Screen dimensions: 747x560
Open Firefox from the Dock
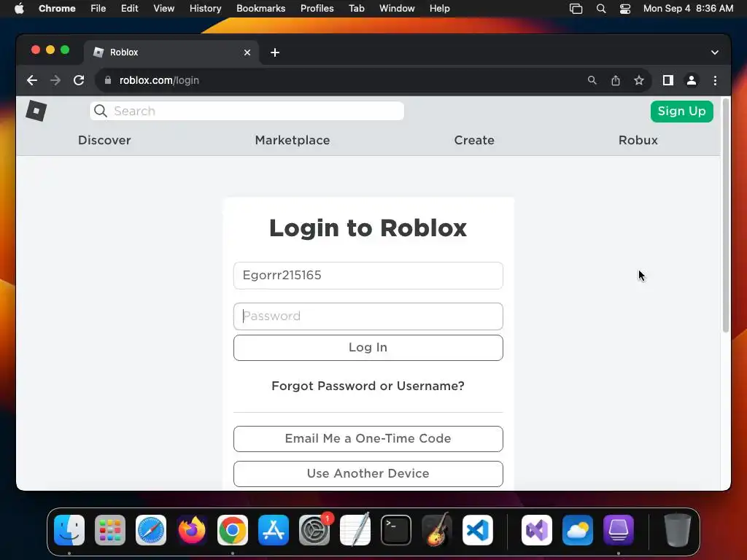[x=192, y=530]
